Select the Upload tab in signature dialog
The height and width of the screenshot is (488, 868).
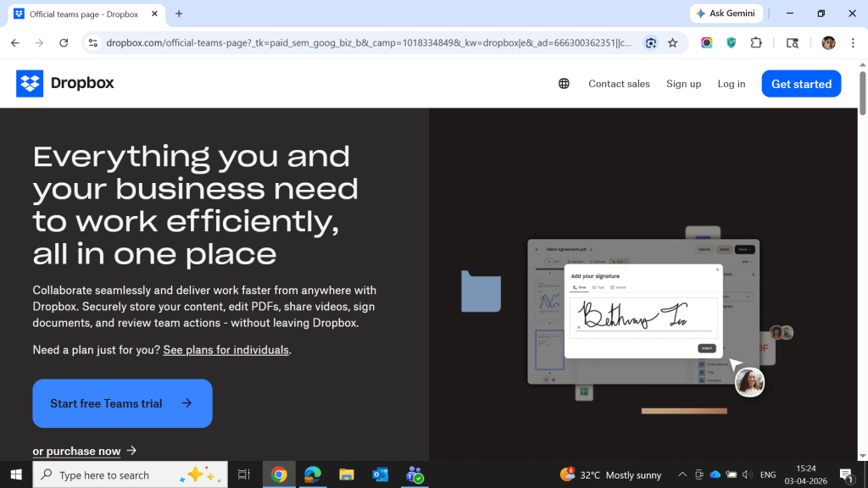click(620, 287)
